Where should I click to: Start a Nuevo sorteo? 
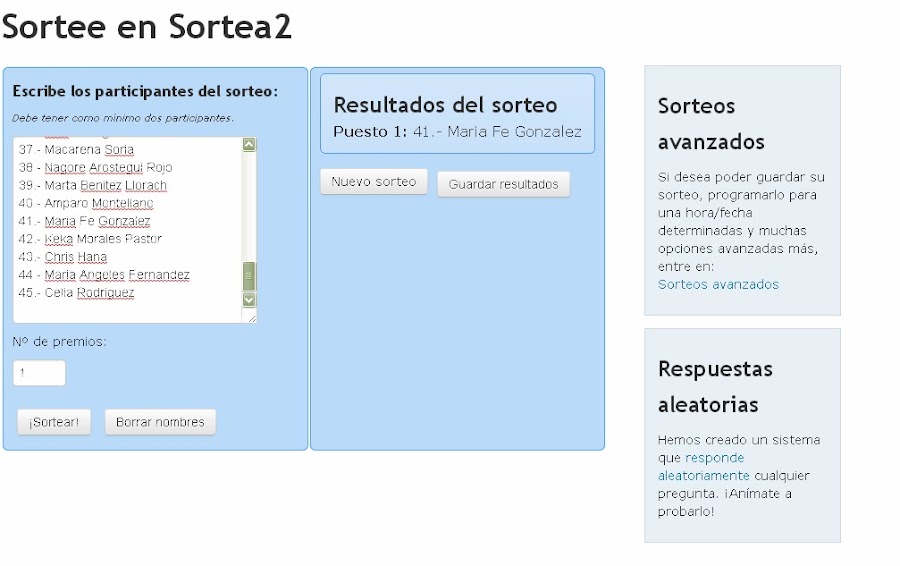[374, 182]
